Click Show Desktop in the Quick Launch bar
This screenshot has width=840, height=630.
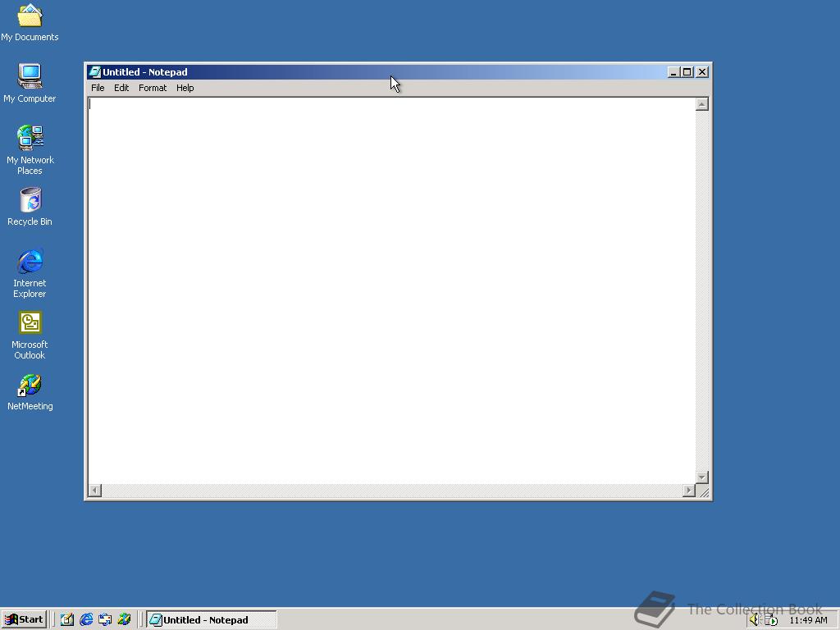66,619
